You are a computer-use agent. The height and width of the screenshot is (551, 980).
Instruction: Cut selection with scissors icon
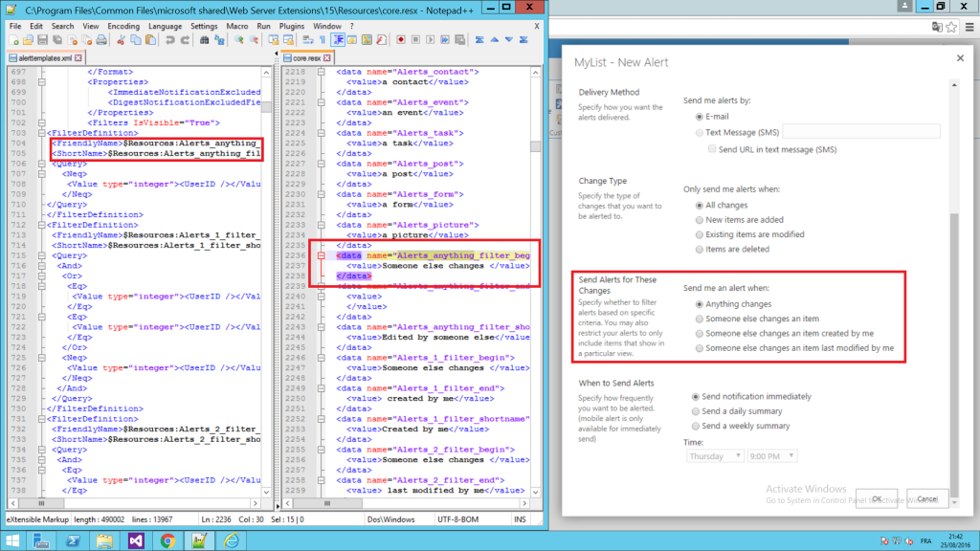(x=121, y=40)
